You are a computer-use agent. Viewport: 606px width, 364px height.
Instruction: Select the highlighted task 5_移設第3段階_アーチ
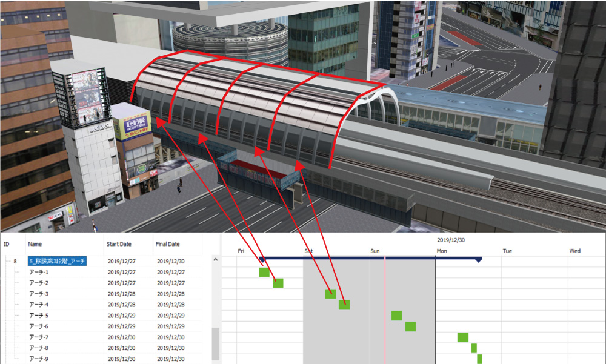coord(57,261)
